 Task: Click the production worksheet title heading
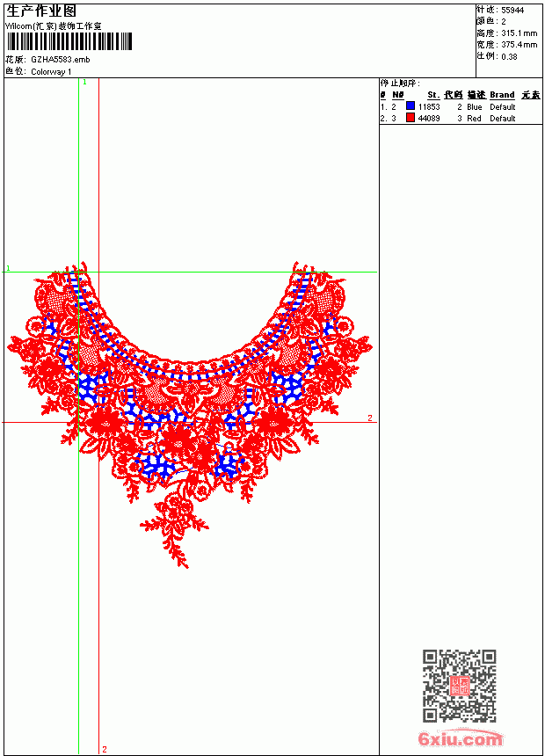click(41, 11)
